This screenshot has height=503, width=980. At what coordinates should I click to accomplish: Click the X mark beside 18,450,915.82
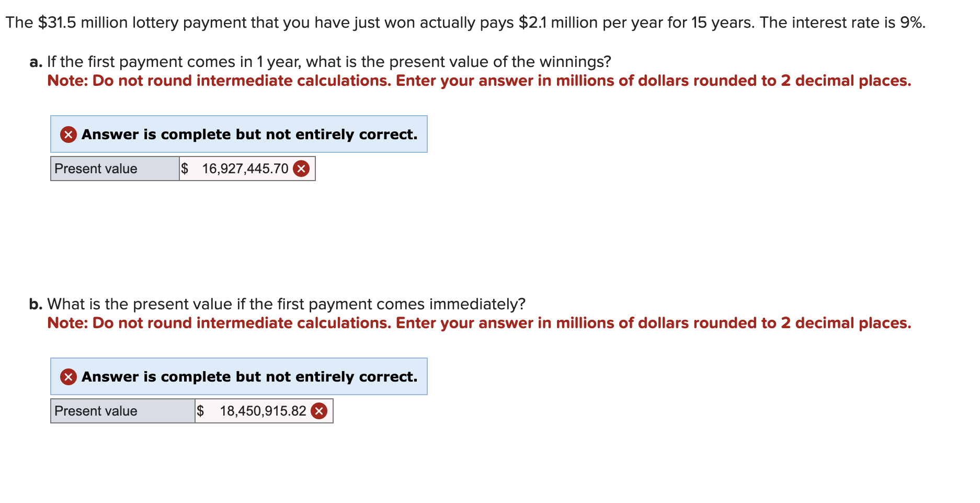319,411
